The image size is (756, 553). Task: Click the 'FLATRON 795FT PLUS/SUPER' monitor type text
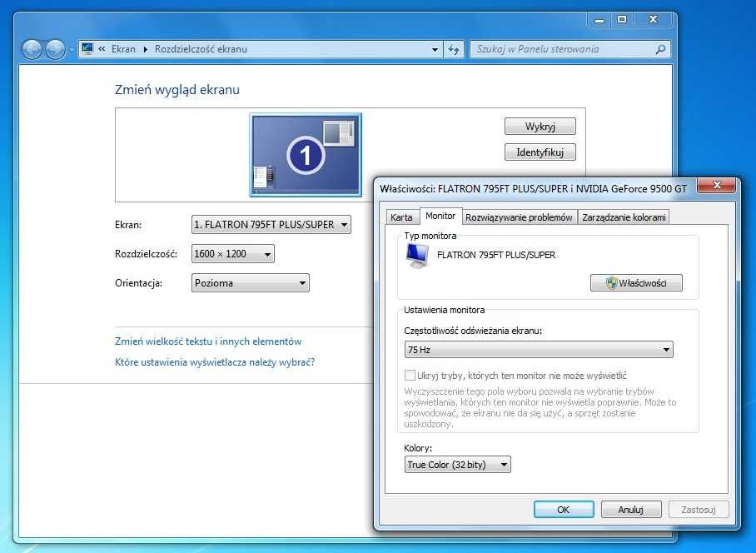coord(496,255)
